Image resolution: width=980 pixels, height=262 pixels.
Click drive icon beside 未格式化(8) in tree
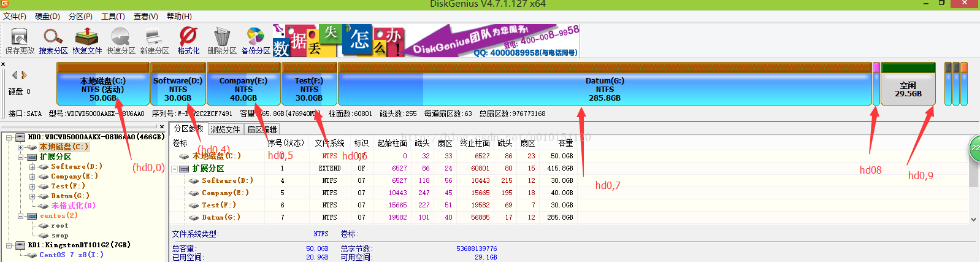(44, 206)
